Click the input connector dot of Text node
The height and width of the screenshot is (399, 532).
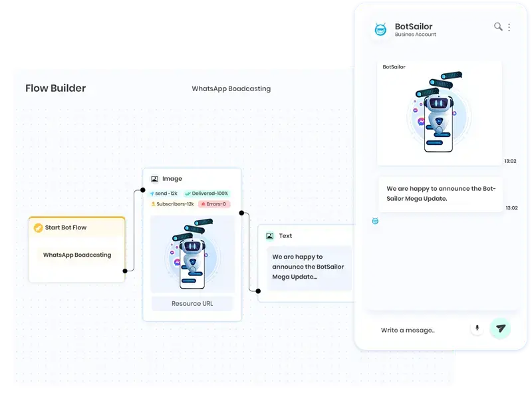[258, 291]
